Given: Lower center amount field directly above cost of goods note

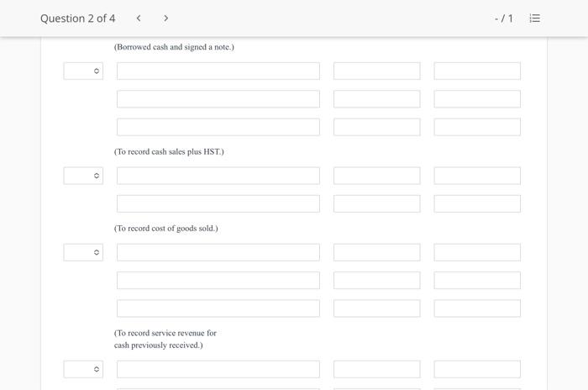Looking at the screenshot, I should point(377,203).
